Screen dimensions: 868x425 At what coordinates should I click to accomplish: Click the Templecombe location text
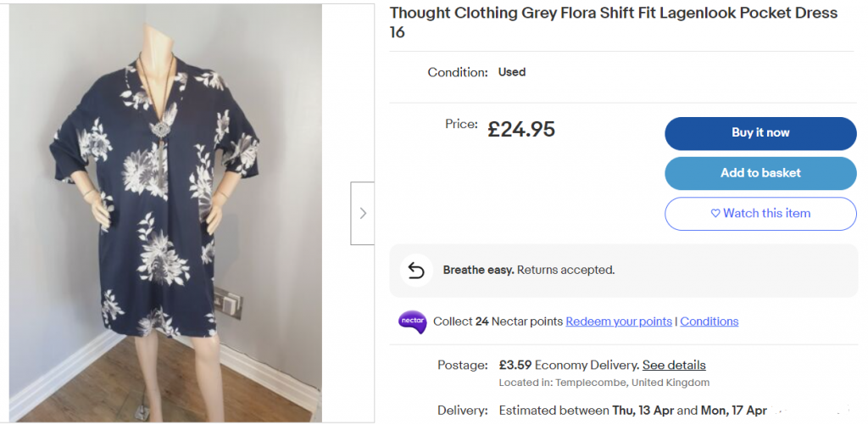coord(604,383)
